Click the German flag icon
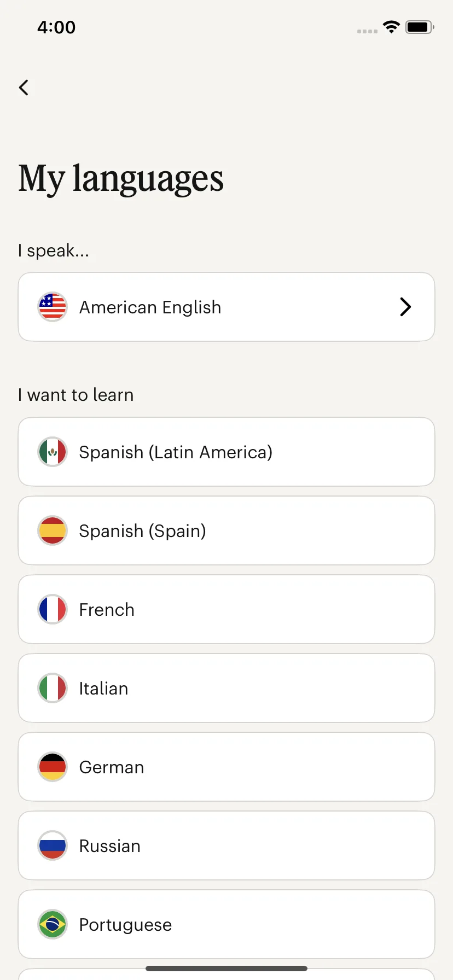453x980 pixels. point(53,767)
